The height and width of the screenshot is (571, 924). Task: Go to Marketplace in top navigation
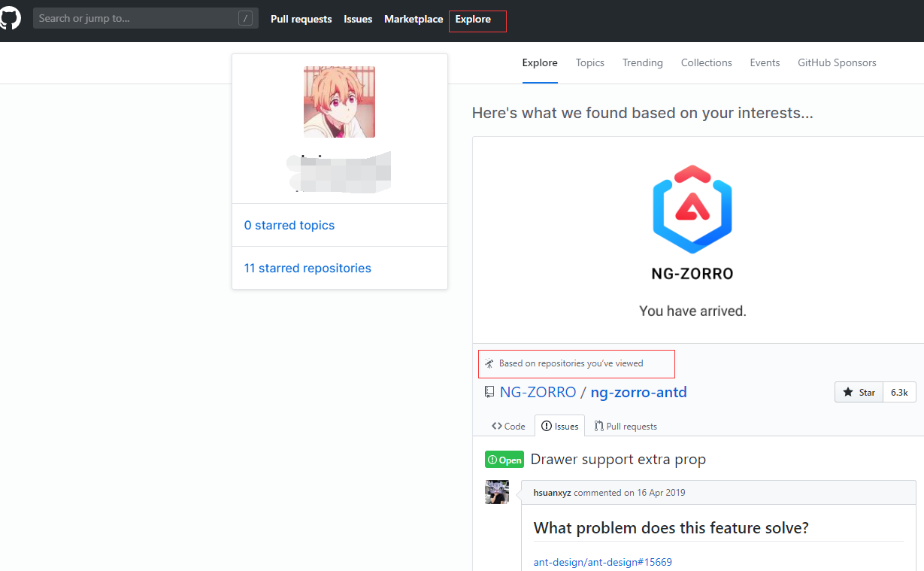click(414, 19)
